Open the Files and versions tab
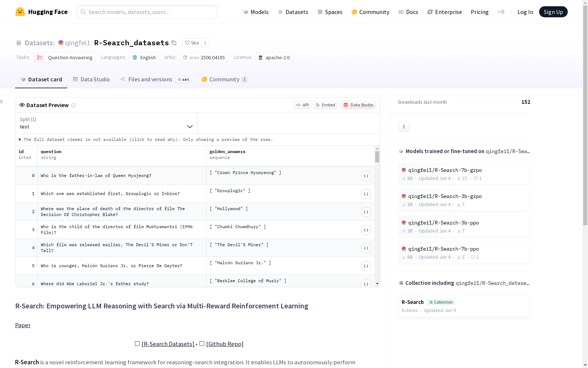The height and width of the screenshot is (368, 588). [x=155, y=79]
